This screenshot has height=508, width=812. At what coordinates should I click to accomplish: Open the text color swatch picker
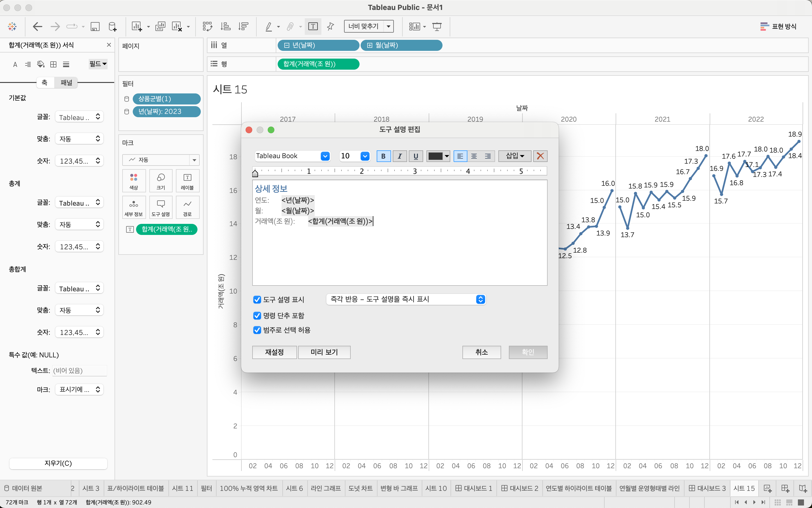click(438, 156)
